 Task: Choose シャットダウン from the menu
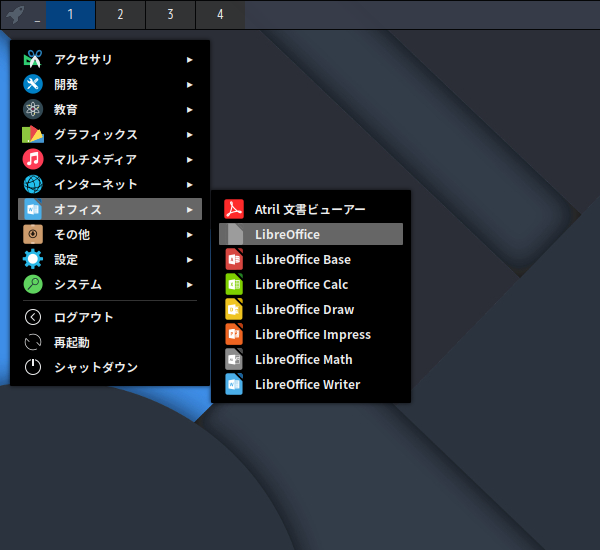[x=110, y=367]
